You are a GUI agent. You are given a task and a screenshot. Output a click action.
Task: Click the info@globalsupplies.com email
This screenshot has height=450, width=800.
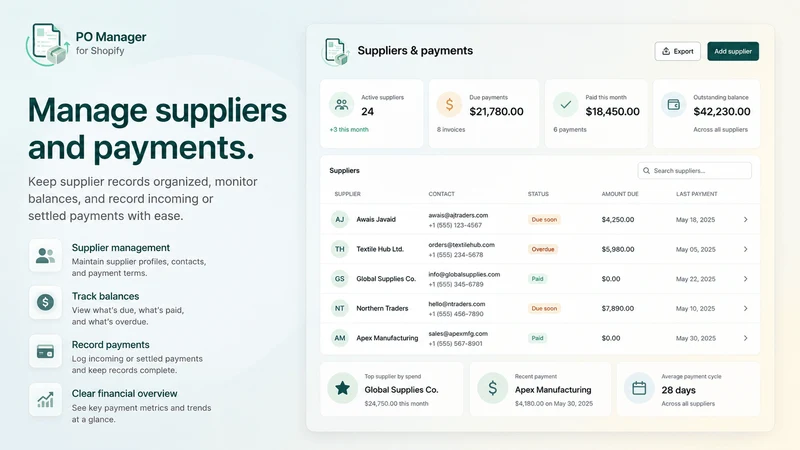[464, 274]
